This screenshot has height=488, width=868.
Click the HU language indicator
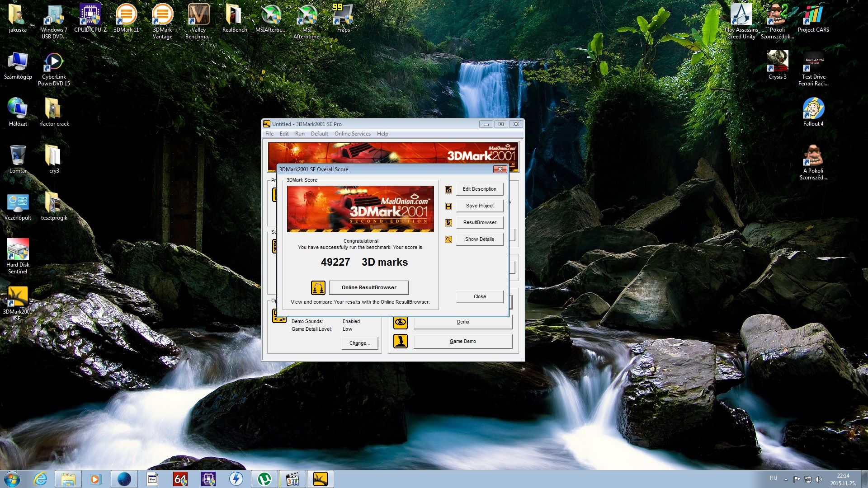click(x=774, y=478)
